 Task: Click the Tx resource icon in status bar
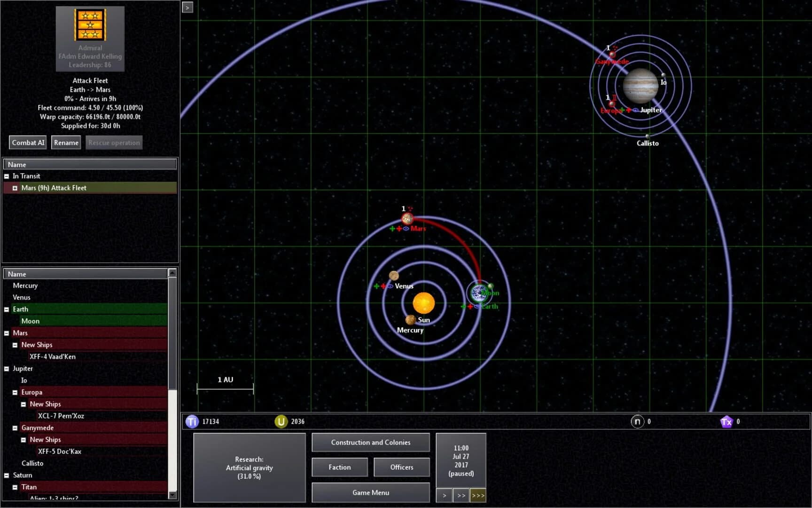(727, 421)
